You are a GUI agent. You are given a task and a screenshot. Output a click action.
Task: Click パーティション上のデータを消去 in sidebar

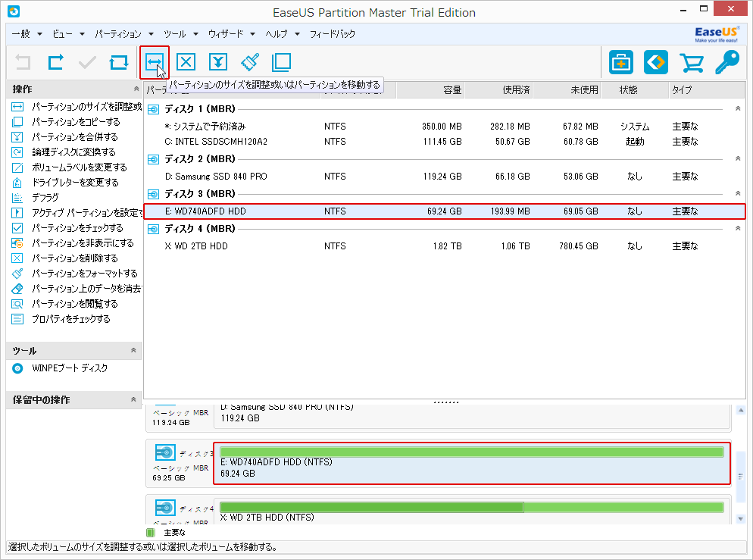(x=87, y=289)
